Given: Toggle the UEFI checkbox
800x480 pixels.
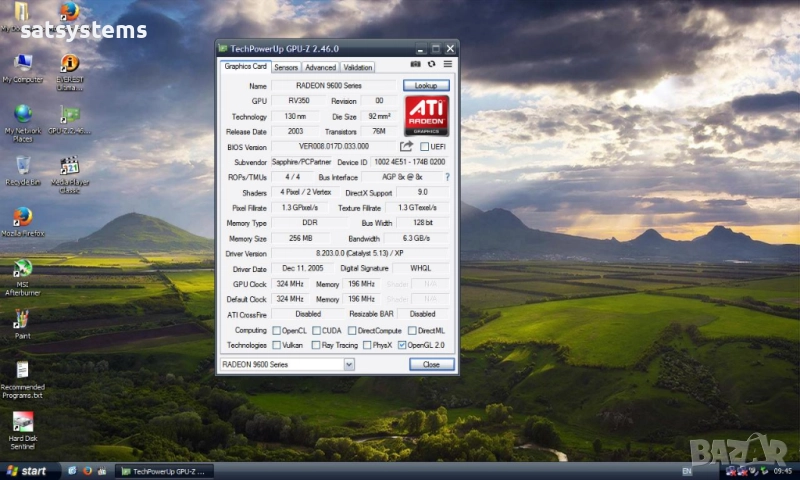Looking at the screenshot, I should 425,147.
